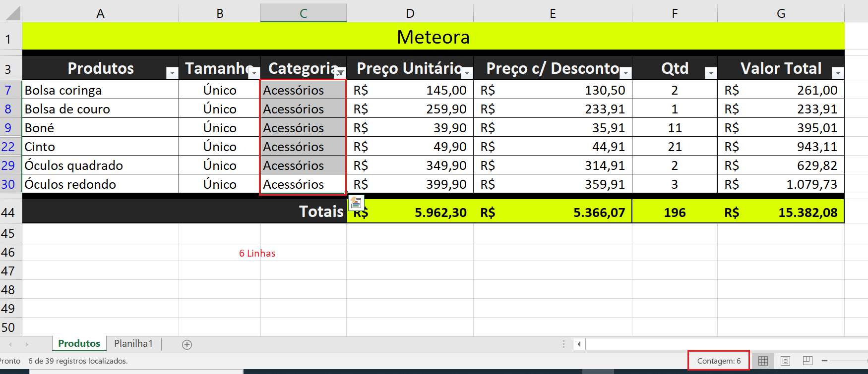Select column C header
The height and width of the screenshot is (374, 868).
(304, 13)
